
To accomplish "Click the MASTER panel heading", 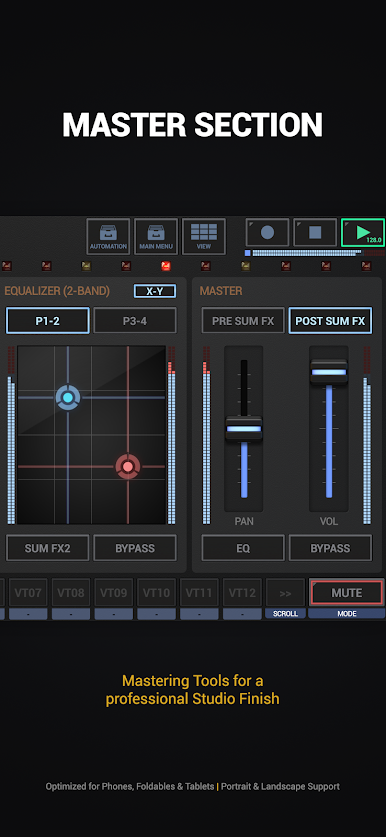I will 220,291.
